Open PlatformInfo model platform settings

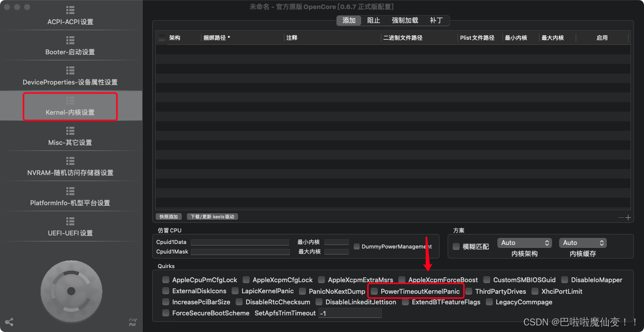pyautogui.click(x=70, y=196)
